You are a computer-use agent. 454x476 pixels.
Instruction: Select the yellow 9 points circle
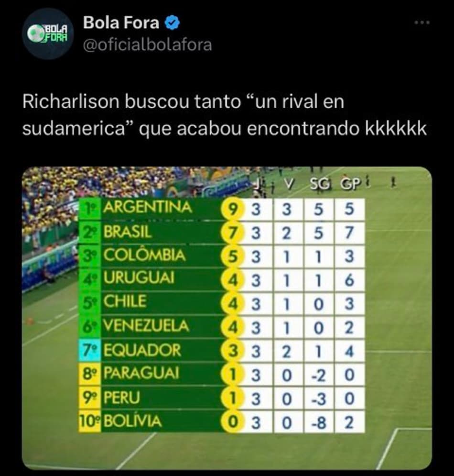click(x=232, y=210)
